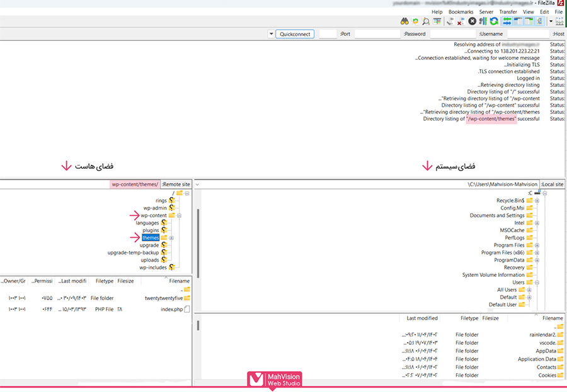Click the binoculars search files icon

pos(404,21)
